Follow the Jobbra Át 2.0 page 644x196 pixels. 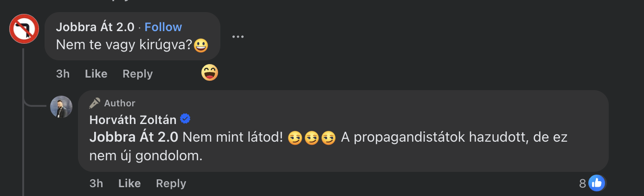coord(163,27)
